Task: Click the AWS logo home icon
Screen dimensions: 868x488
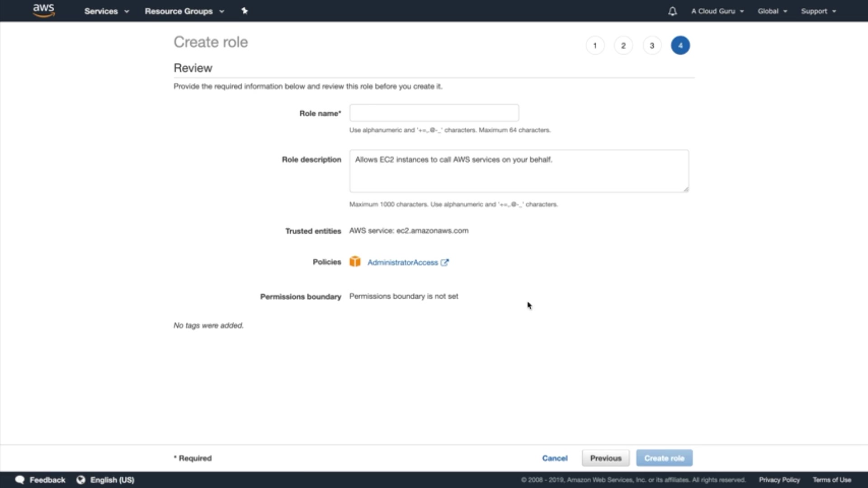Action: click(44, 10)
